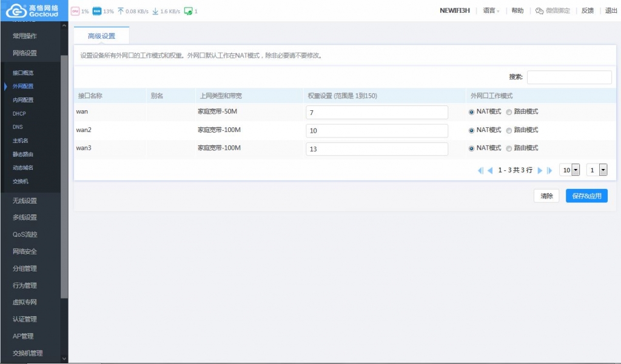Image resolution: width=621 pixels, height=364 pixels.
Task: Click the wan2 weight input field
Action: [377, 131]
